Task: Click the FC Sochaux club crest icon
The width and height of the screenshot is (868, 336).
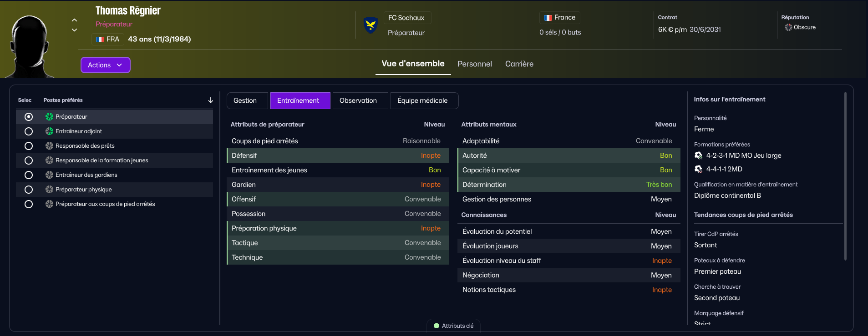Action: [x=371, y=25]
